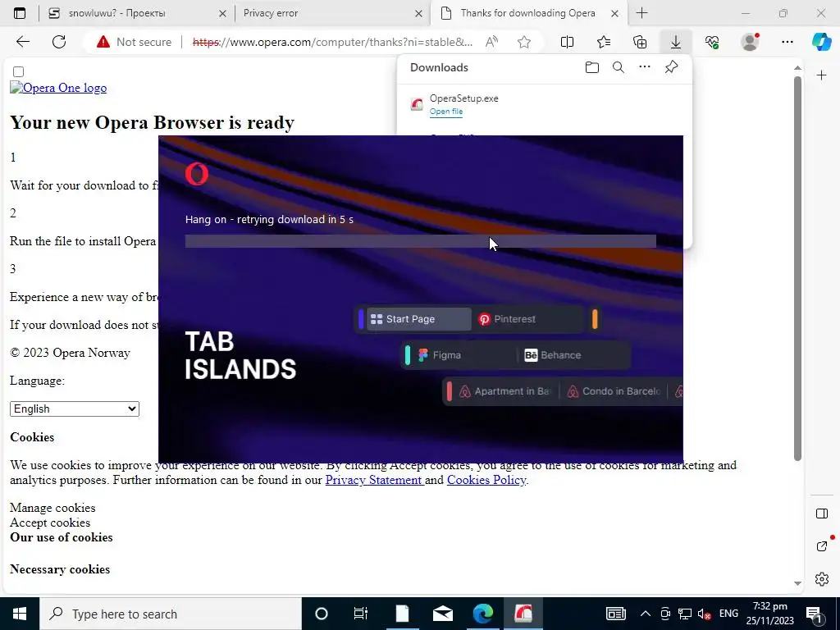Open downloads folder from Downloads panel

(592, 67)
